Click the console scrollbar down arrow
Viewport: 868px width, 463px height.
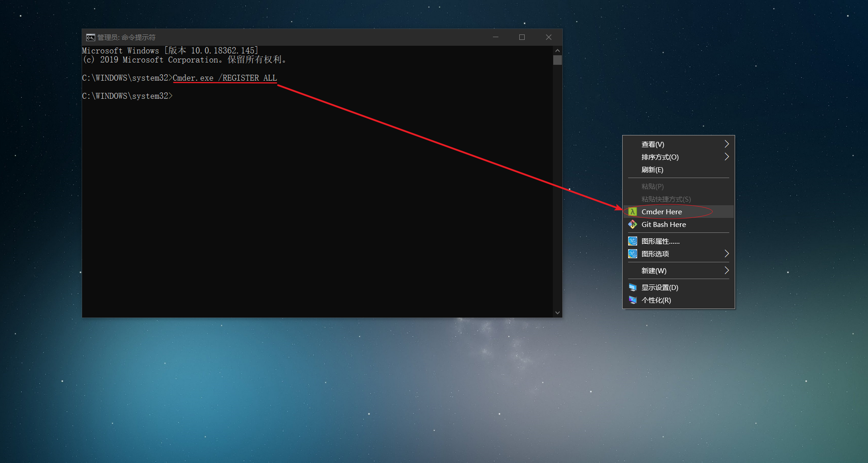557,313
